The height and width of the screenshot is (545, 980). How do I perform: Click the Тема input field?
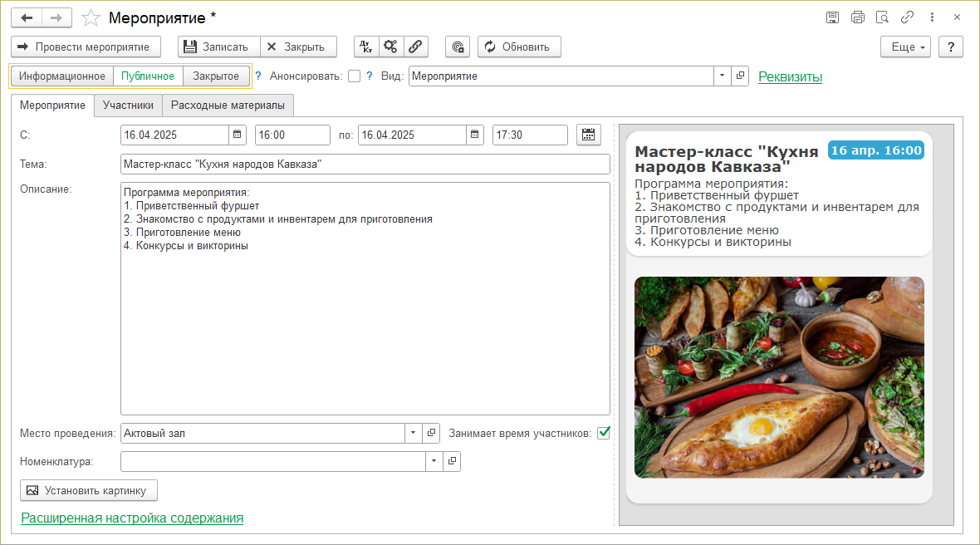pyautogui.click(x=365, y=164)
